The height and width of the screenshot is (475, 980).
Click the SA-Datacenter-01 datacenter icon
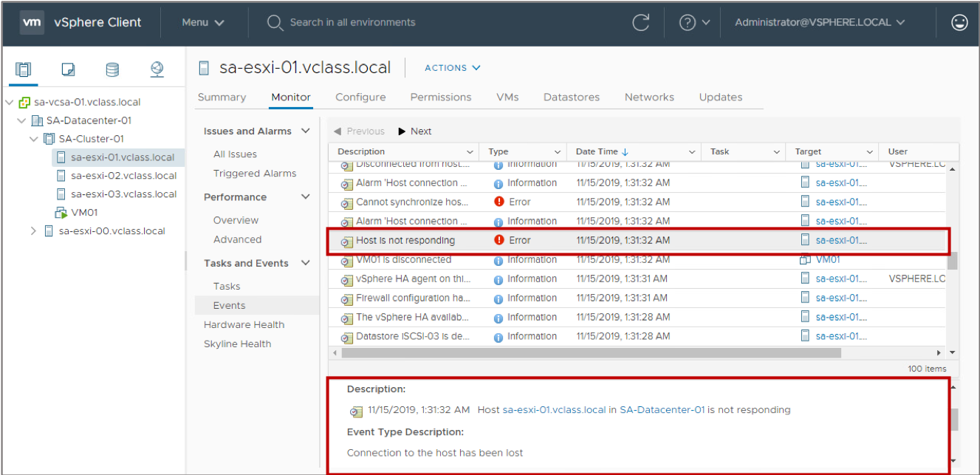click(x=37, y=120)
